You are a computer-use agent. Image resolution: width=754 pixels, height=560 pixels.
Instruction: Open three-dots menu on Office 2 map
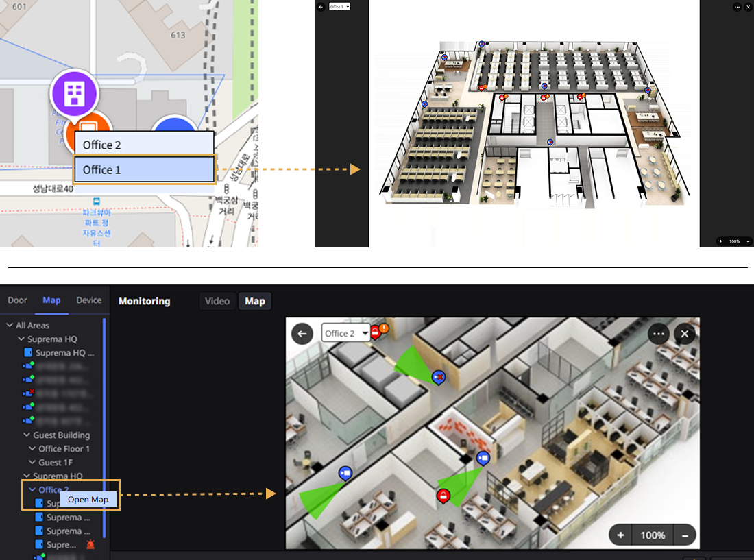tap(659, 334)
